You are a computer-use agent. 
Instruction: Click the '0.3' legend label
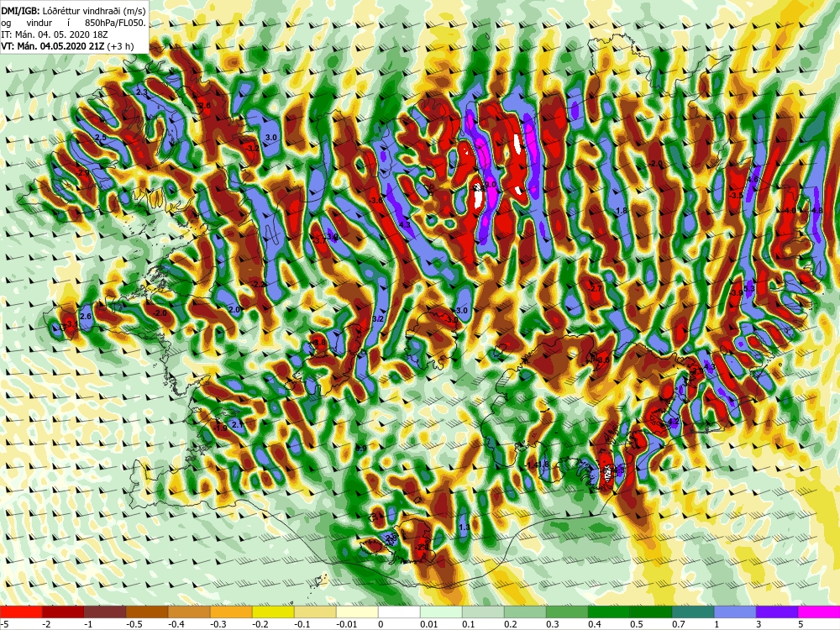553,624
